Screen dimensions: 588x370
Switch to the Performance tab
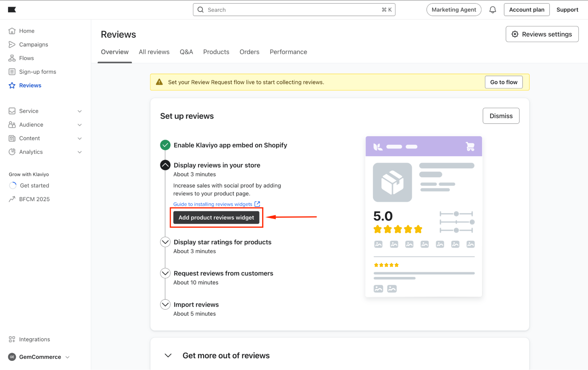tap(288, 52)
